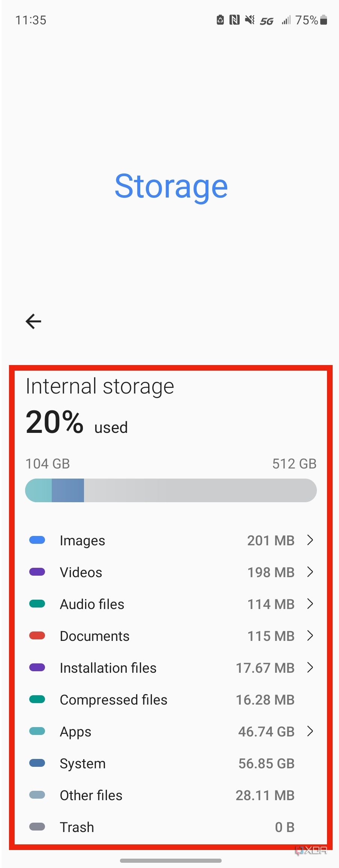Tap the Apps category icon
The image size is (339, 868).
pyautogui.click(x=36, y=731)
